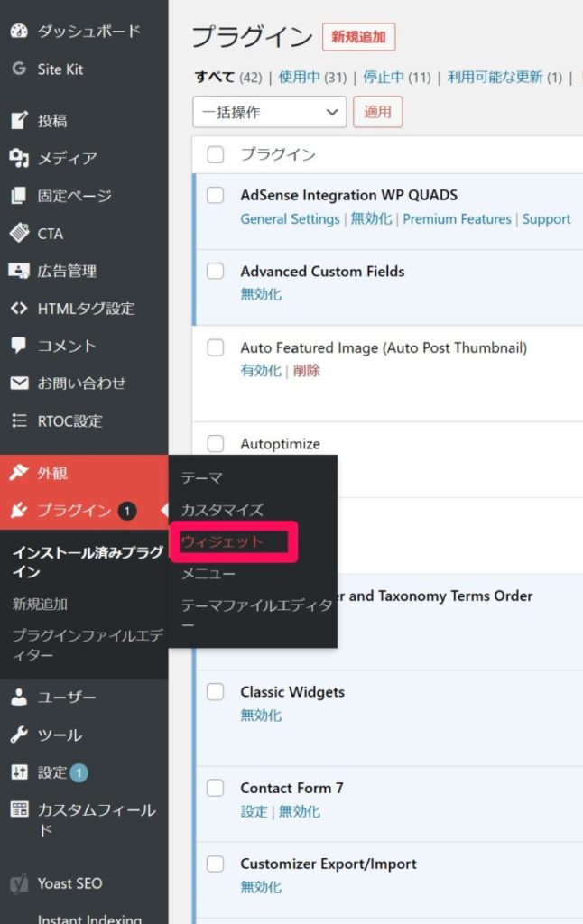The height and width of the screenshot is (924, 583).
Task: Deactivate Contact Form 7 via 無効化
Action: click(300, 811)
